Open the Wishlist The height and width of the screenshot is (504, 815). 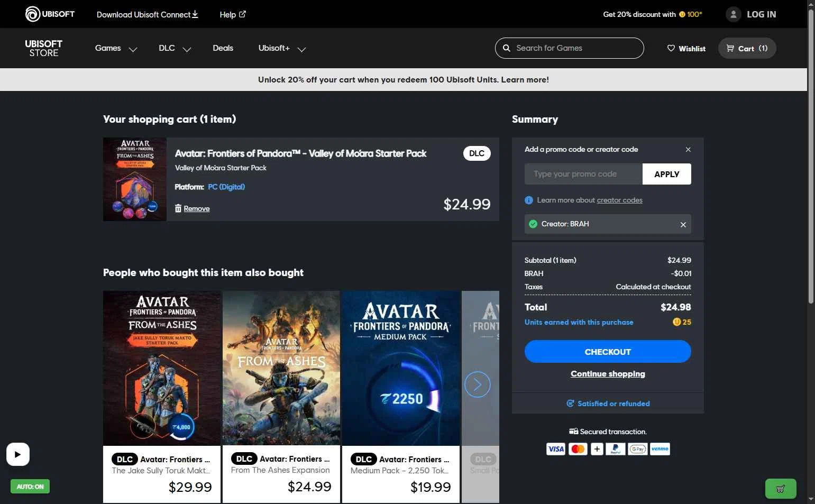coord(686,48)
